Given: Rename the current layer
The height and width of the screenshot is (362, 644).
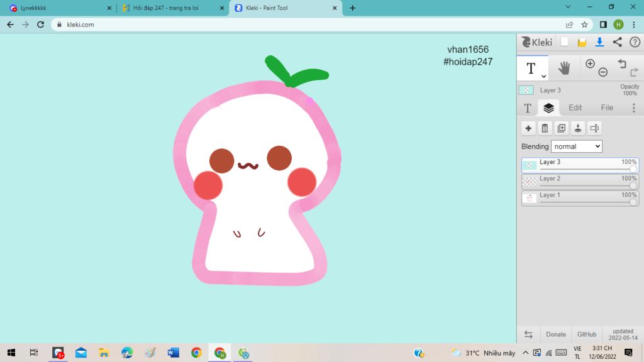Looking at the screenshot, I should click(594, 128).
